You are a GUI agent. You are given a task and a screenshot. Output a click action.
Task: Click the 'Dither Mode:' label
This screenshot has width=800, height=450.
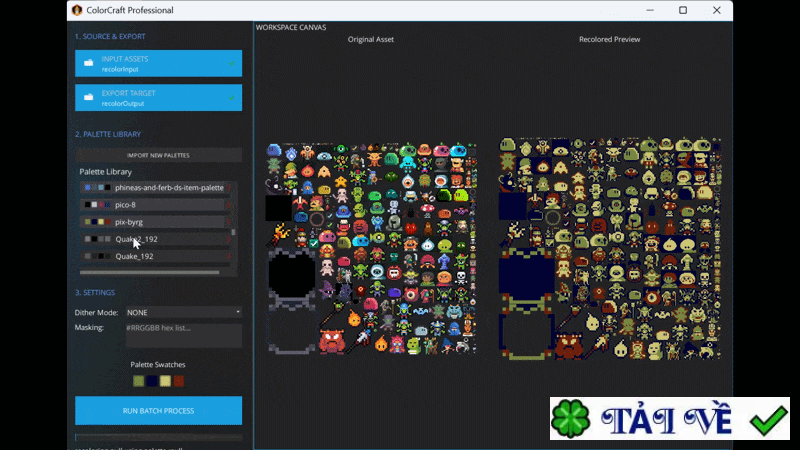(x=96, y=312)
